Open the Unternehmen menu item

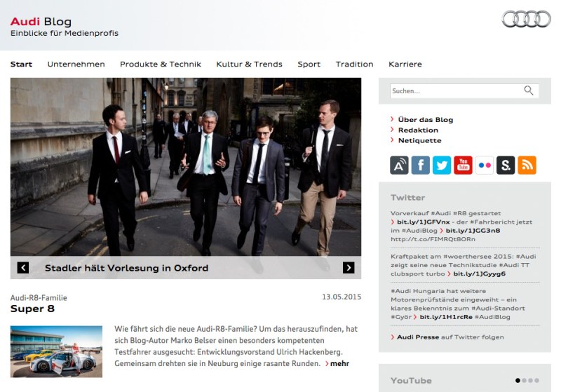tap(76, 65)
